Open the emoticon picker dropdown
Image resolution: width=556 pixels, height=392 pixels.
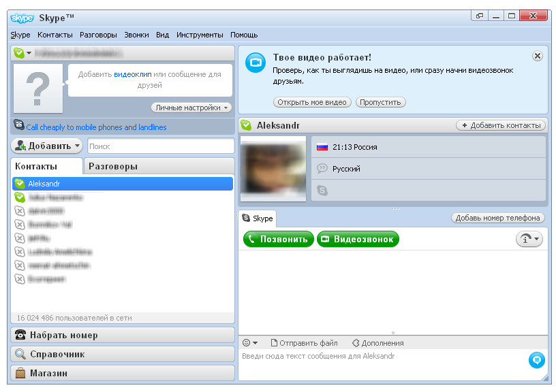tap(250, 343)
